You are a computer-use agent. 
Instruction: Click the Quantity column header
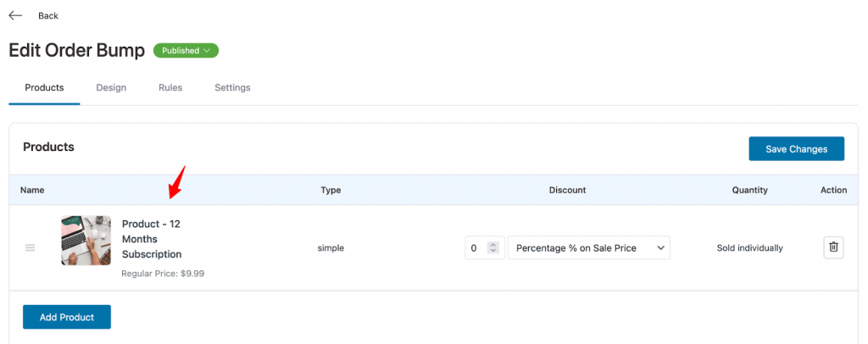click(x=750, y=191)
